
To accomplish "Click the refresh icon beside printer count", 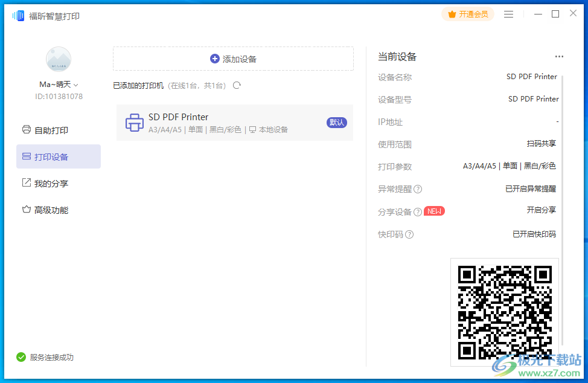I will click(x=237, y=86).
